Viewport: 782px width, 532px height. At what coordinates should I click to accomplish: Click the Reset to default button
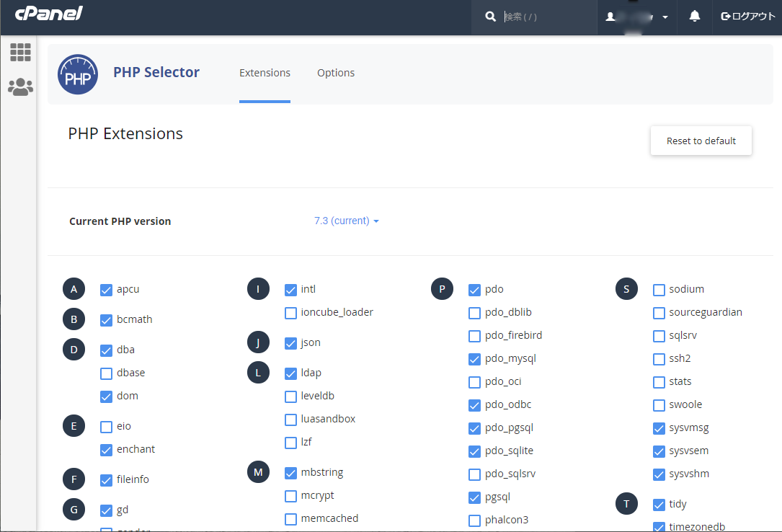click(701, 141)
